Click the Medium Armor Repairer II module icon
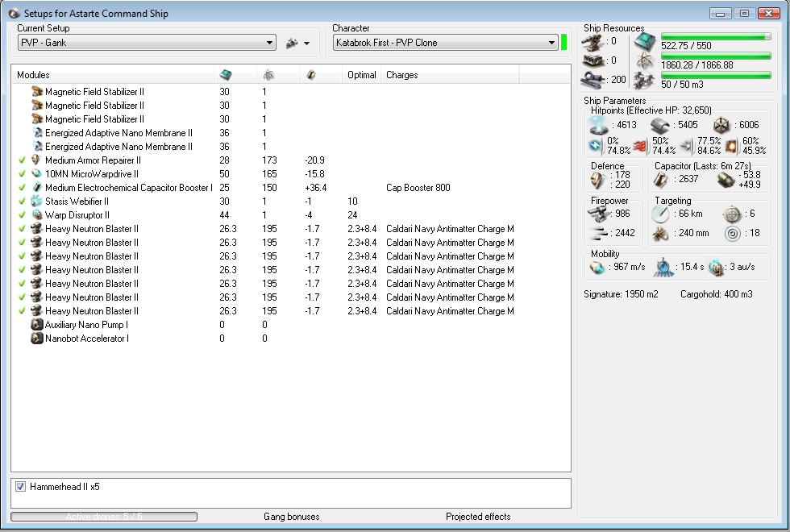The image size is (790, 532). [36, 160]
